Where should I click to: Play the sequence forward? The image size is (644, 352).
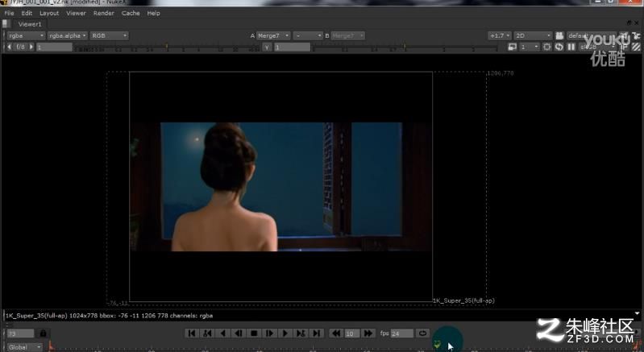coord(285,333)
